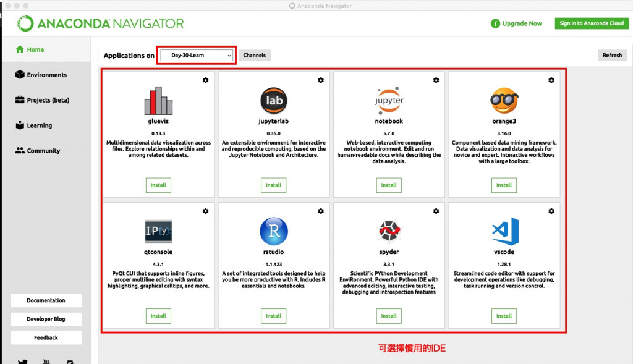Click the spyder web logo
Image resolution: width=633 pixels, height=364 pixels.
pyautogui.click(x=389, y=231)
